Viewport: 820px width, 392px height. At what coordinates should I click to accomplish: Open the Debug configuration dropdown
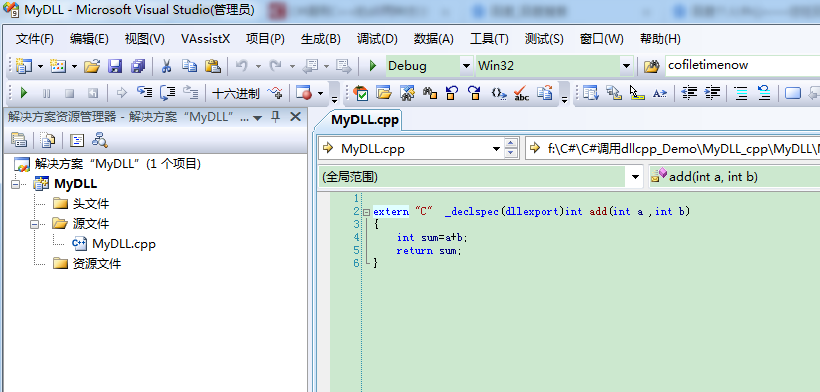tap(466, 66)
